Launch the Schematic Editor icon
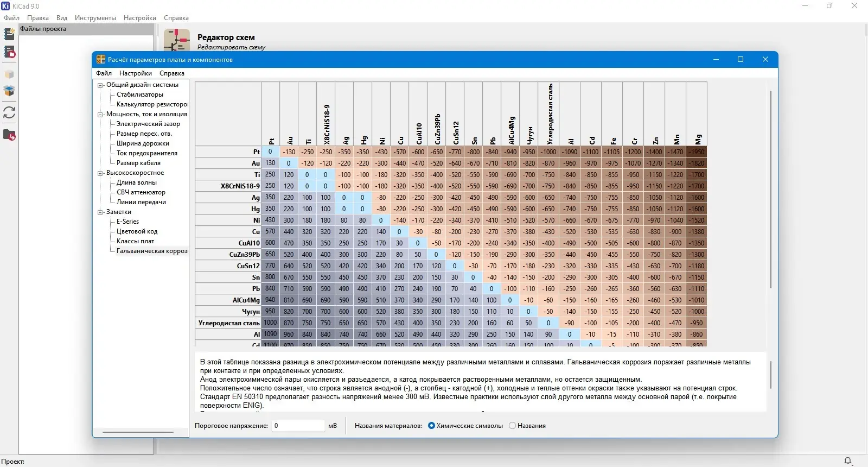The height and width of the screenshot is (467, 868). pos(177,41)
